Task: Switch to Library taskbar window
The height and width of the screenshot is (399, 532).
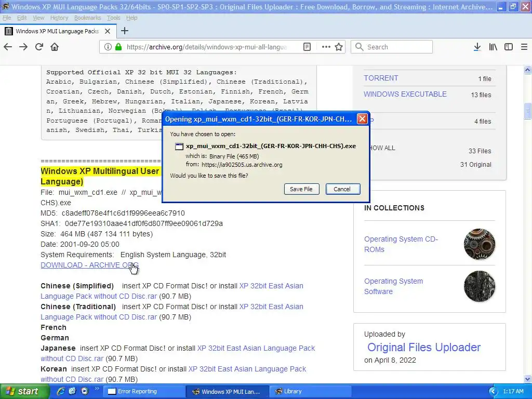Action: [x=310, y=391]
